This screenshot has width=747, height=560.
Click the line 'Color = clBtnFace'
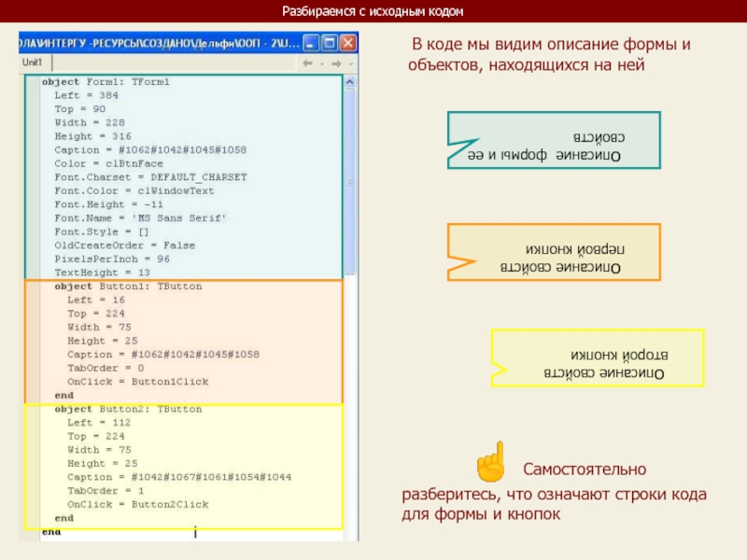point(108,164)
